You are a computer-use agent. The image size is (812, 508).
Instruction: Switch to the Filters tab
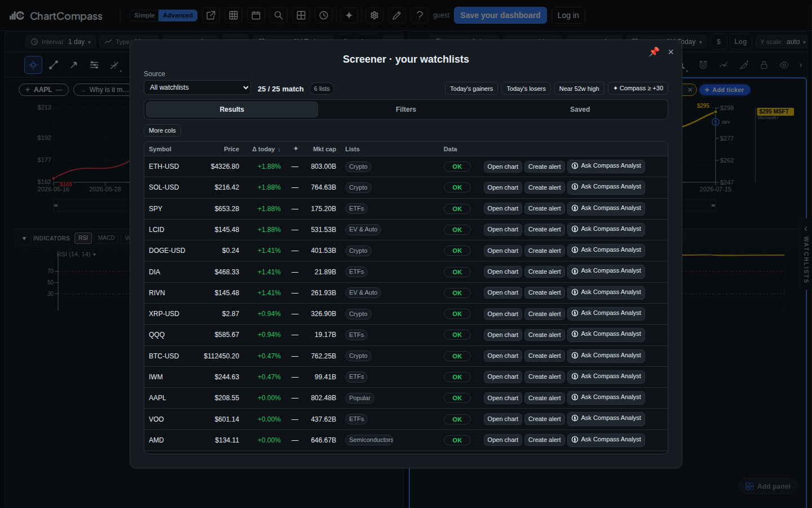tap(406, 110)
